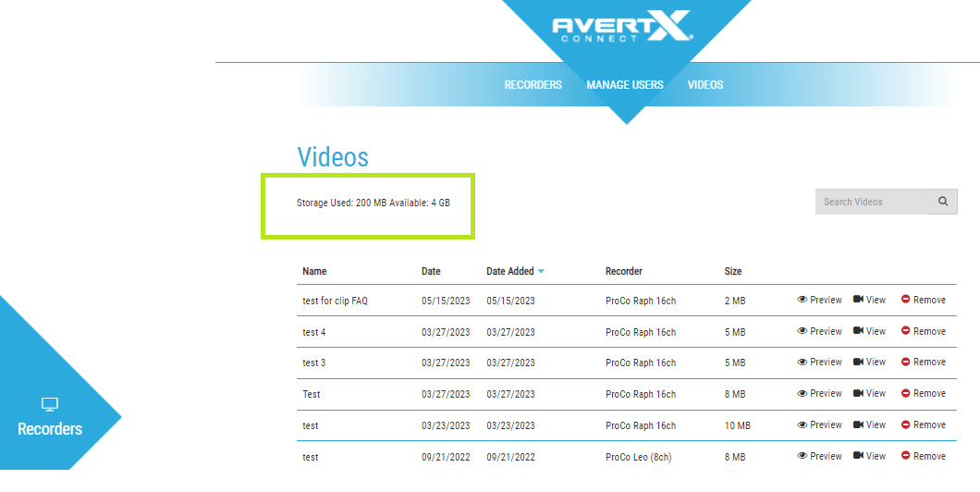
Task: Click the storage used and available text
Action: point(374,203)
